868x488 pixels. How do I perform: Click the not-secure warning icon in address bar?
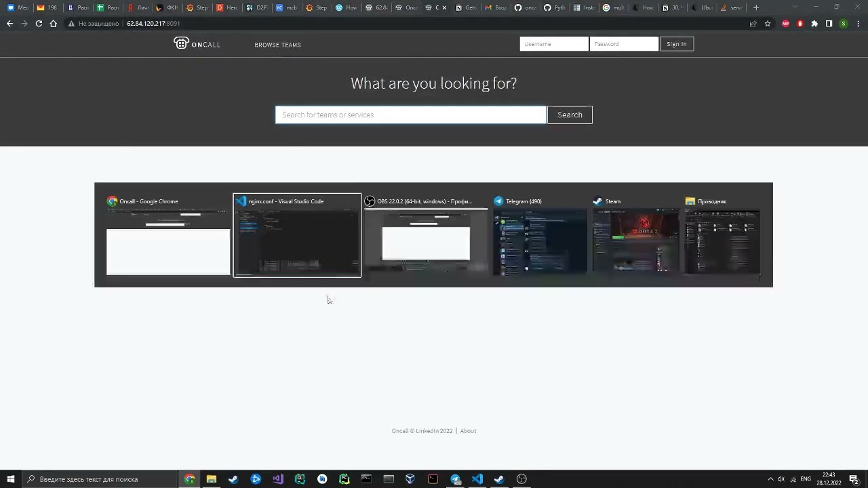(x=71, y=23)
